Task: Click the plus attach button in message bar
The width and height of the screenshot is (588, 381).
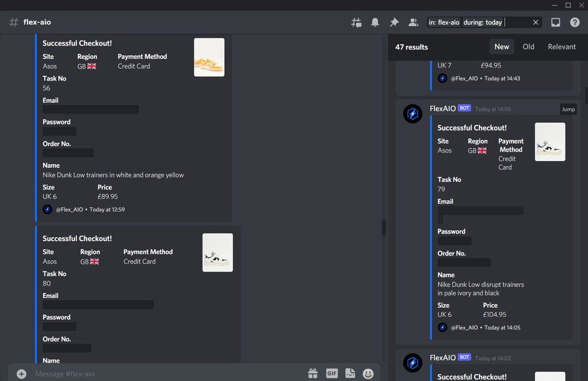Action: pyautogui.click(x=22, y=374)
